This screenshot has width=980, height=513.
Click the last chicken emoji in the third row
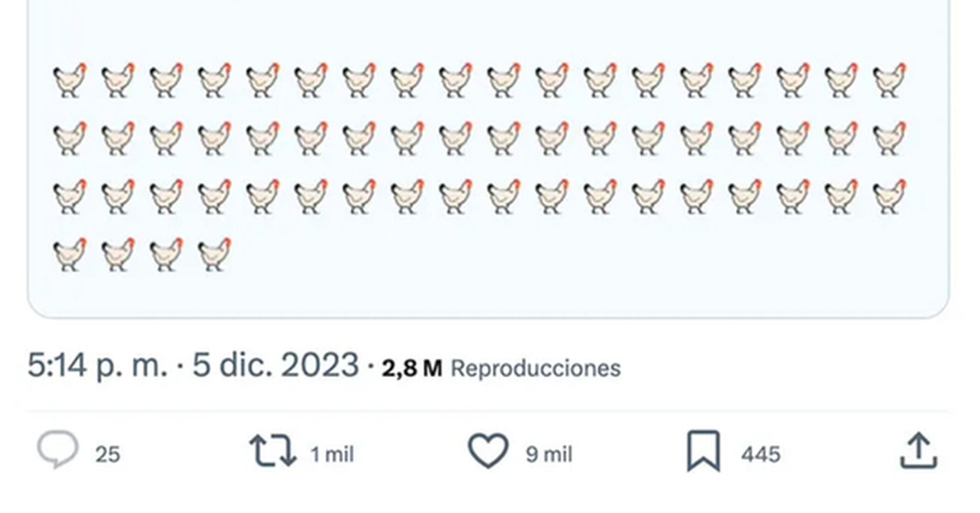890,196
